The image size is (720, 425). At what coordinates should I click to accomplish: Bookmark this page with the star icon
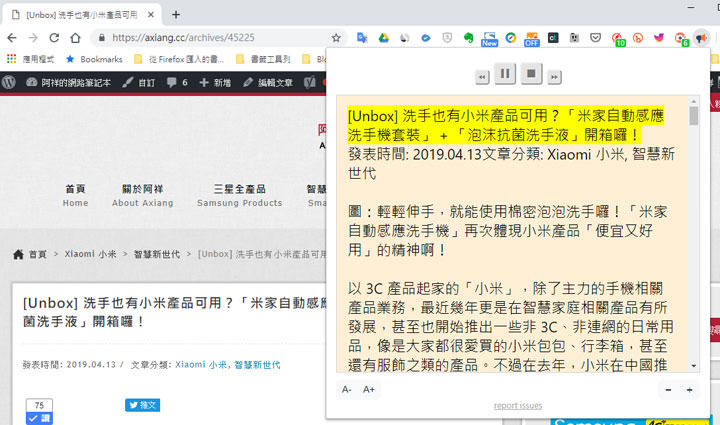click(336, 38)
